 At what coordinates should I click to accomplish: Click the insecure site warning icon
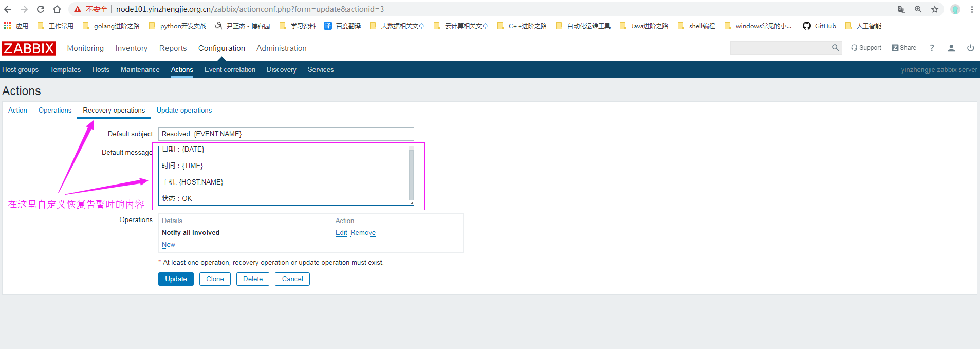(x=78, y=9)
